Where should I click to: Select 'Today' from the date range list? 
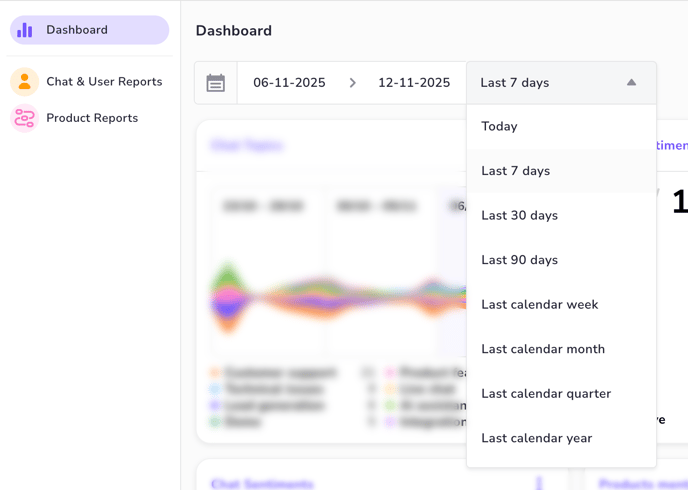(499, 127)
